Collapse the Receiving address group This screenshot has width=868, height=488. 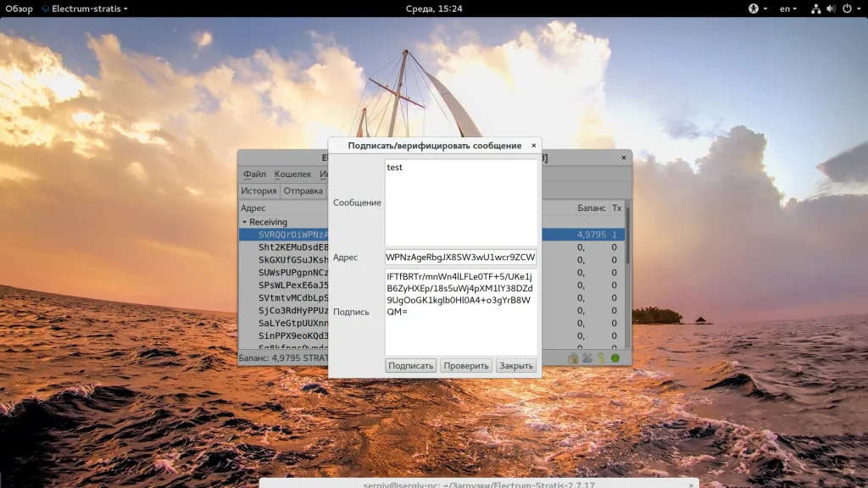[244, 222]
